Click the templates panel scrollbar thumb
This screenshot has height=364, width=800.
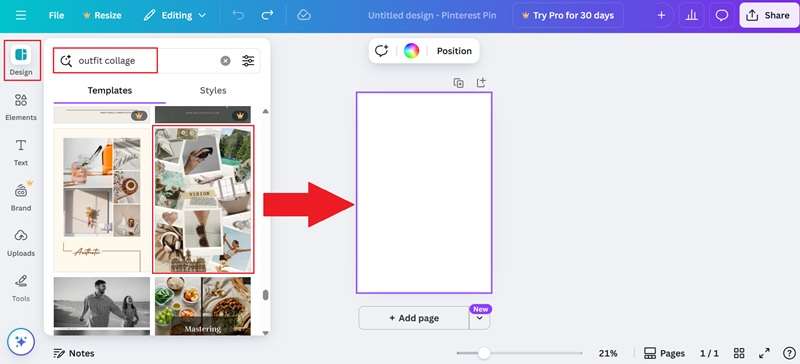(x=265, y=295)
